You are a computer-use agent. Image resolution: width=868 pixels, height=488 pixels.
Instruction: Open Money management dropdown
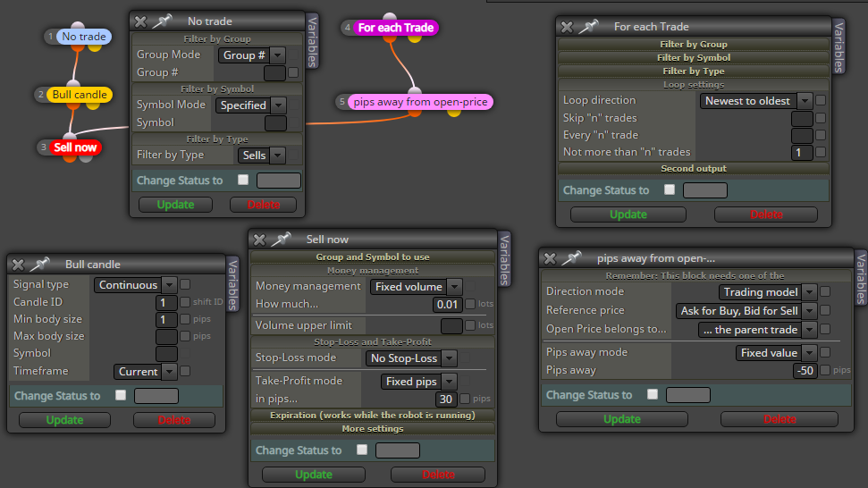tap(416, 287)
